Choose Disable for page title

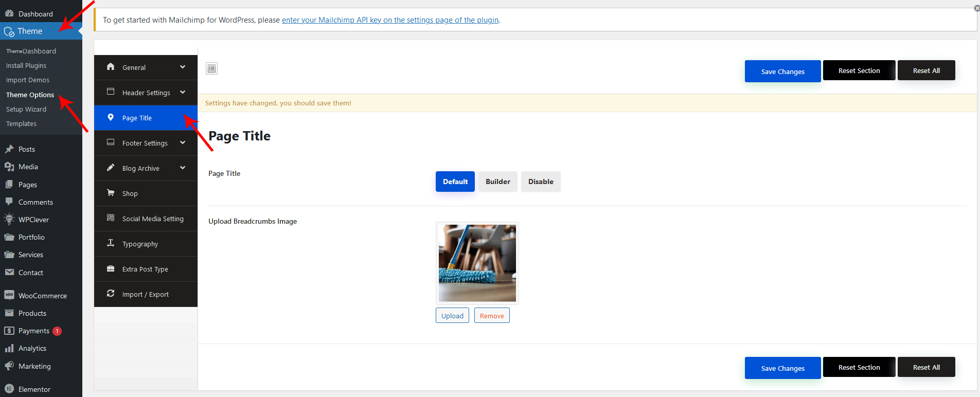click(x=540, y=182)
